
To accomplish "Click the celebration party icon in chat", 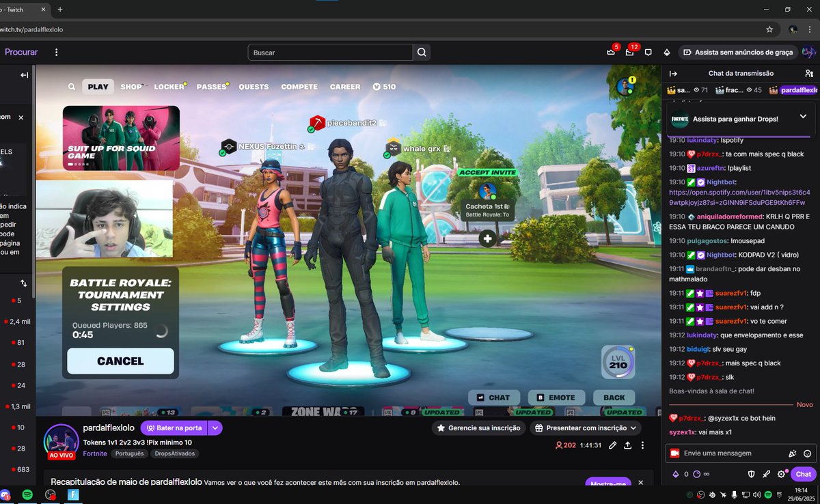I will pyautogui.click(x=793, y=453).
